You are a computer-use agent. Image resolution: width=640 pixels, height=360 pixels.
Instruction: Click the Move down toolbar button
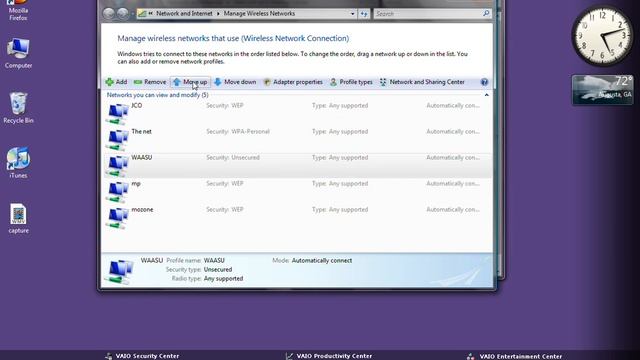click(x=235, y=82)
